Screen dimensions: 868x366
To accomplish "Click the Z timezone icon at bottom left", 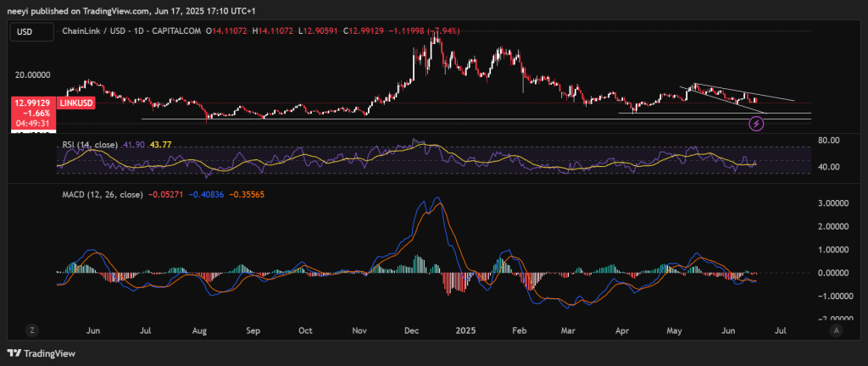I will pos(31,329).
